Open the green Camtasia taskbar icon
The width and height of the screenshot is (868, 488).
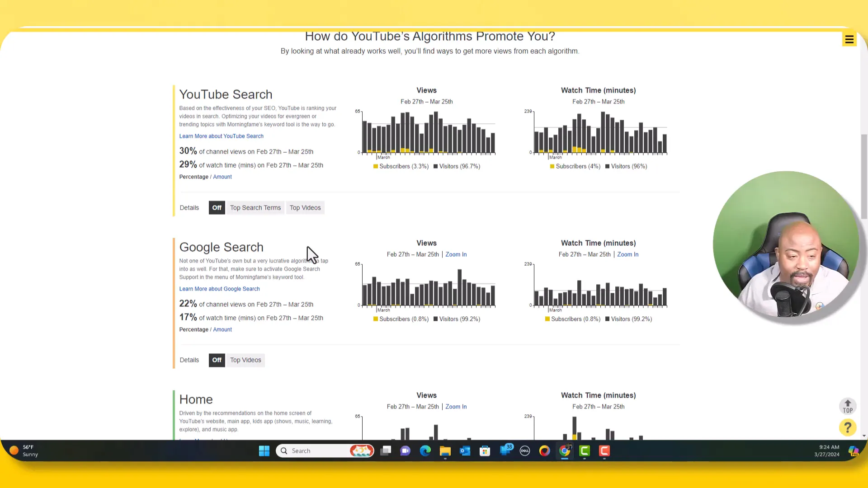(585, 451)
